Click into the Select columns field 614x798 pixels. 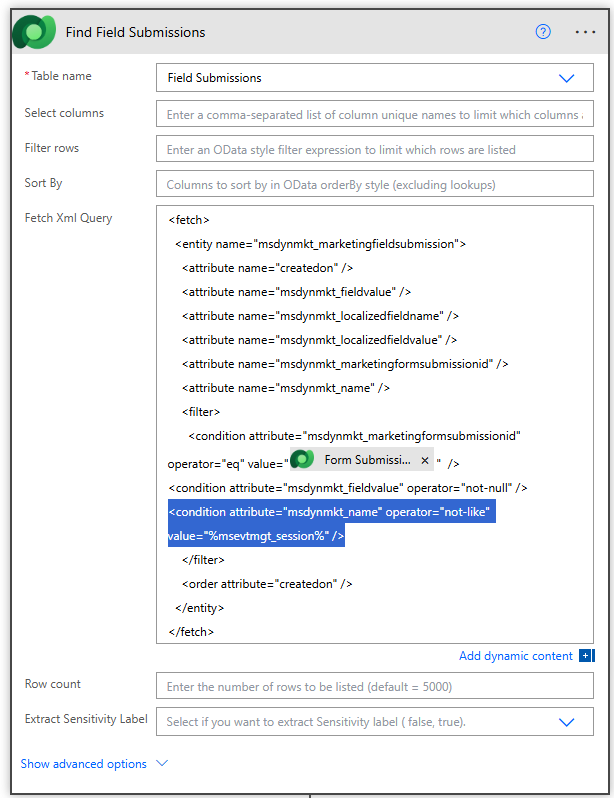[x=374, y=115]
